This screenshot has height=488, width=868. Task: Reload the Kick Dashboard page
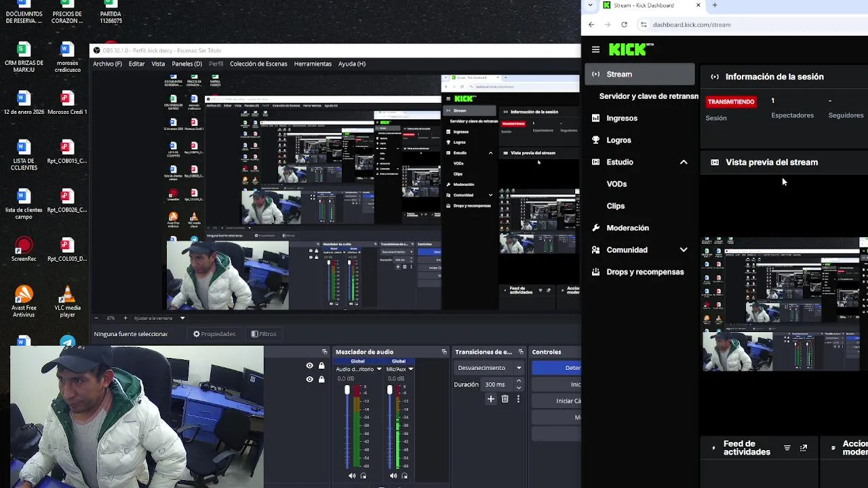pyautogui.click(x=624, y=24)
